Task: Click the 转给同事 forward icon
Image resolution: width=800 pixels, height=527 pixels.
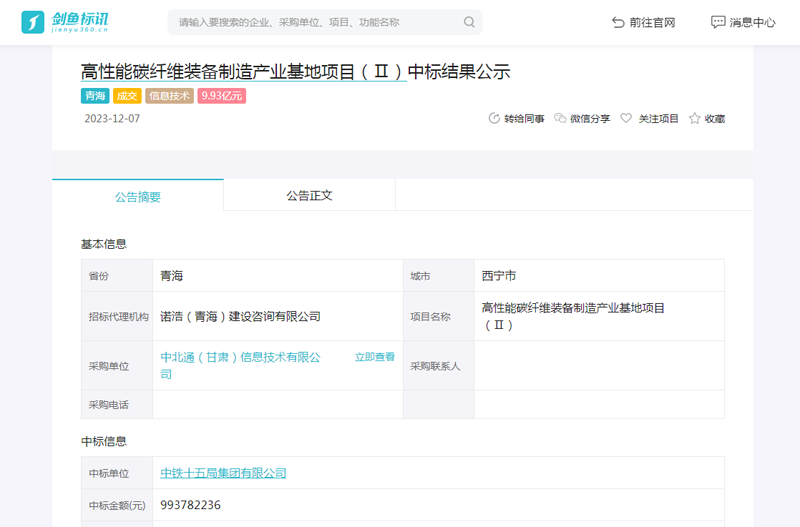Action: tap(494, 118)
